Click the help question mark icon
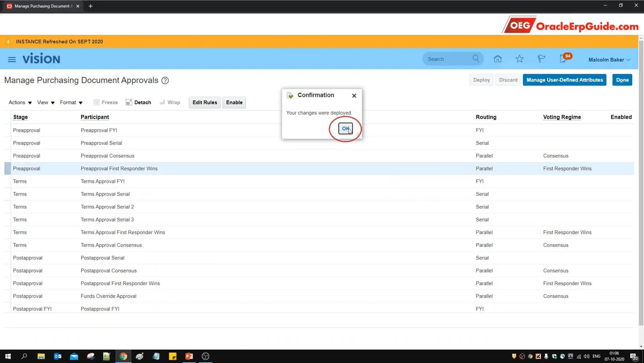 (165, 80)
